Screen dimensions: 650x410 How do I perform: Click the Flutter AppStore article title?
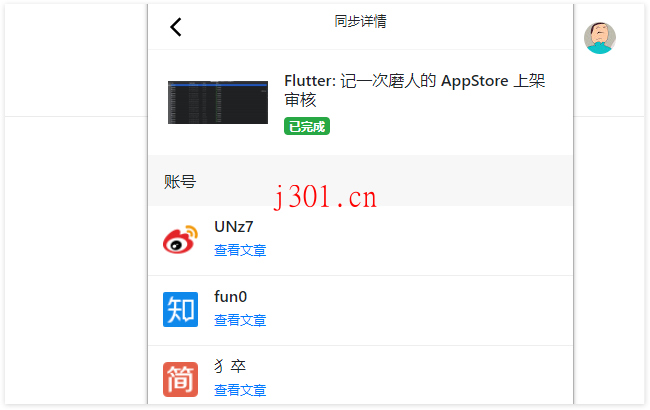(x=415, y=90)
